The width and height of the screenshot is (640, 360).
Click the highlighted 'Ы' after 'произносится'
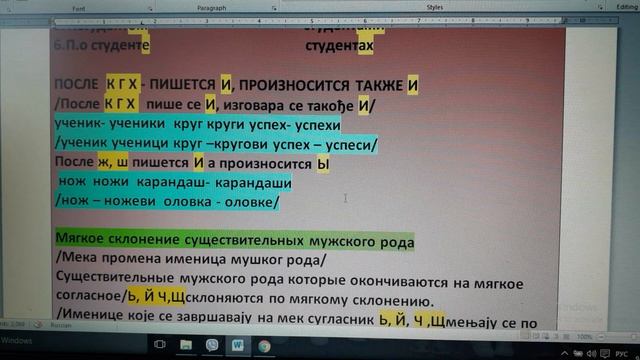click(323, 164)
